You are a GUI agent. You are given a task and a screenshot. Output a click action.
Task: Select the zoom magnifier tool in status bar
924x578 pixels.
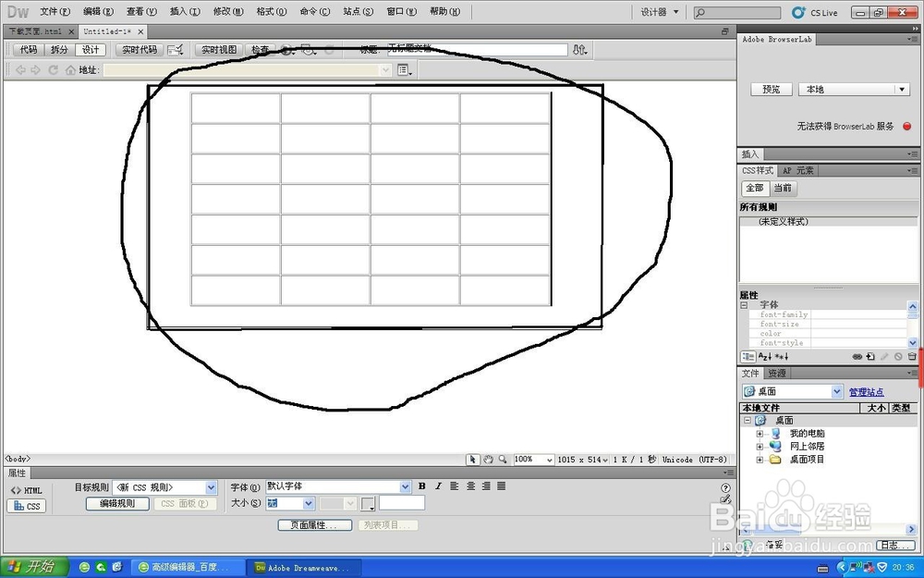click(503, 460)
